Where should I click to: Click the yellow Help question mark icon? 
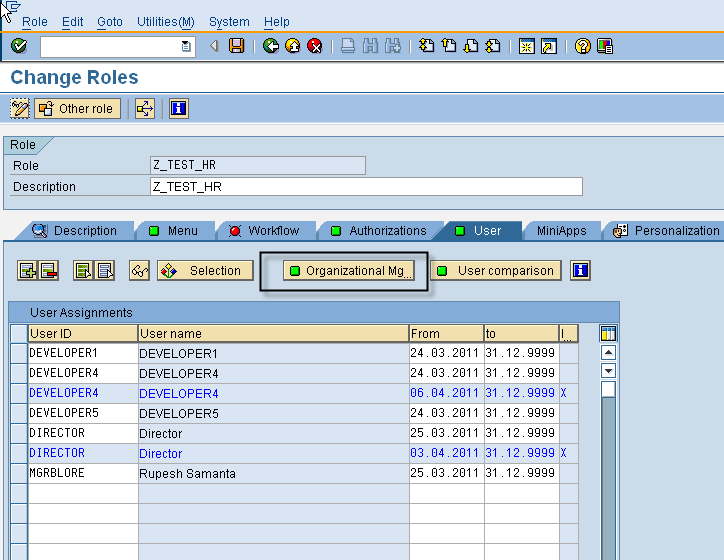pos(583,46)
